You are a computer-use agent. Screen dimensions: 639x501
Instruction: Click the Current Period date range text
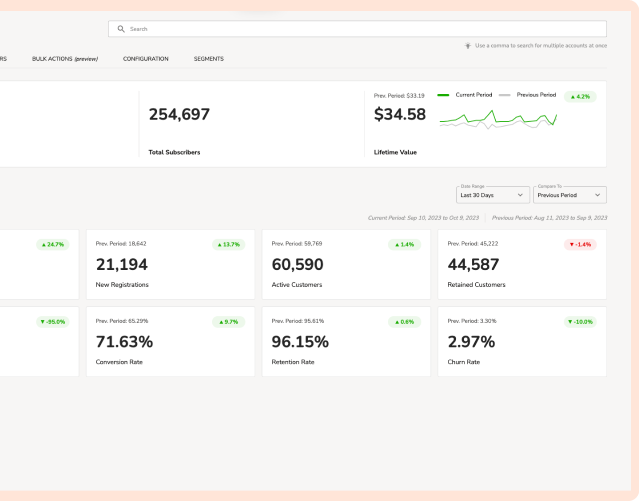(x=423, y=218)
